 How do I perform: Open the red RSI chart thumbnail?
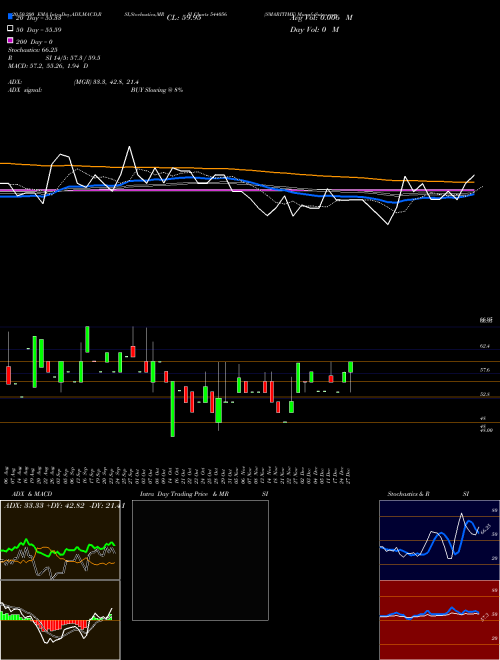coord(439,620)
